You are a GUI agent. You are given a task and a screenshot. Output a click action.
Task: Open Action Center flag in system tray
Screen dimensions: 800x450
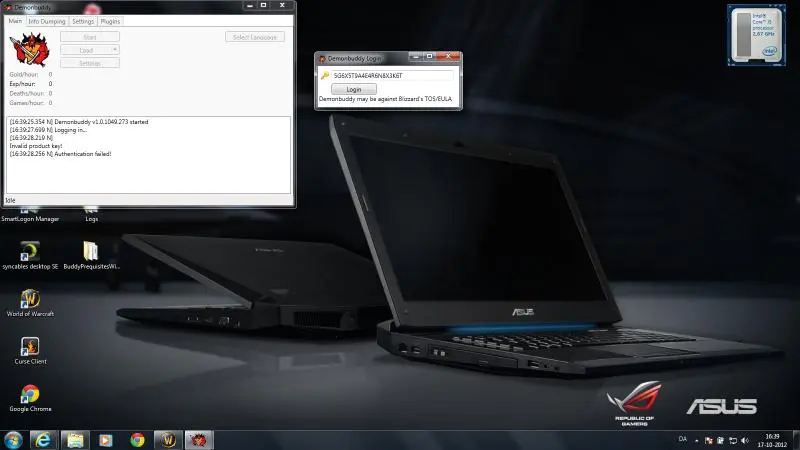click(x=708, y=440)
